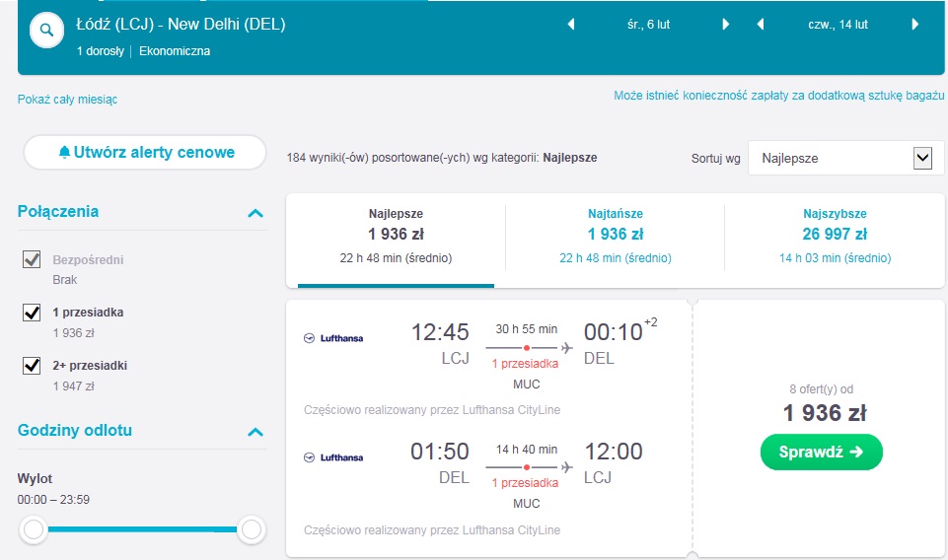The height and width of the screenshot is (560, 948).
Task: Click the 00:10 +2 arrival time
Action: [x=620, y=331]
